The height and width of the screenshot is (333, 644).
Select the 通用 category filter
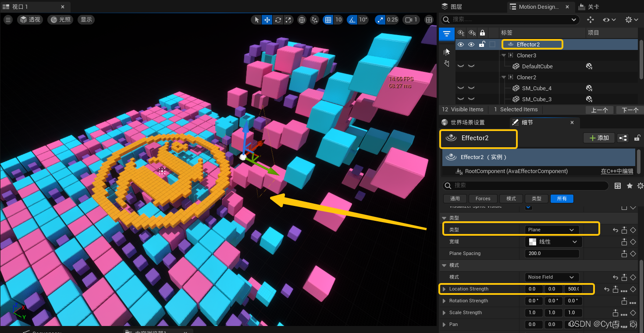455,198
